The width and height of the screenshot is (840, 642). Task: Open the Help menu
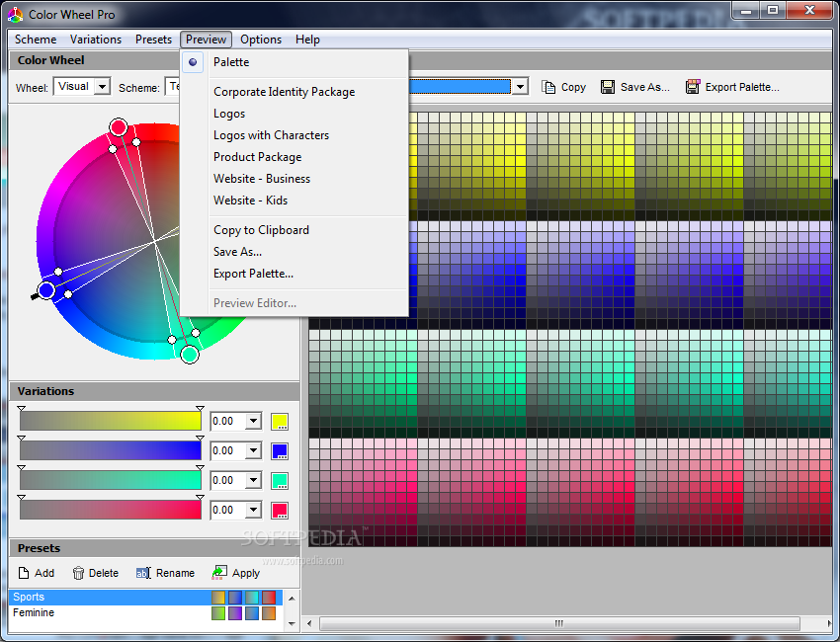pos(307,40)
